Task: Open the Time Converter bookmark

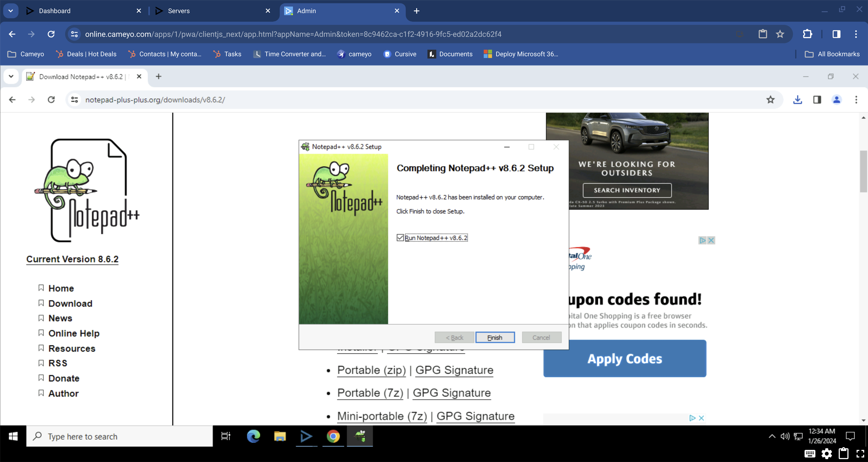Action: (x=289, y=54)
